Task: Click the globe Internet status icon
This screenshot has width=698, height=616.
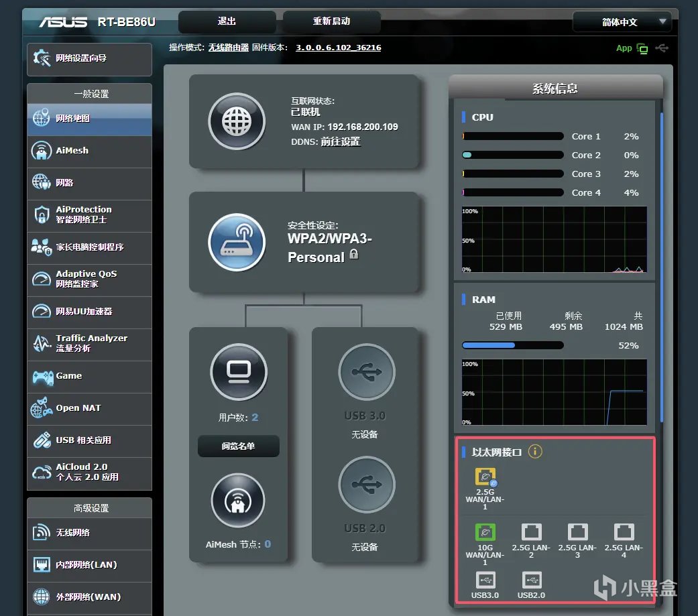Action: coord(237,121)
